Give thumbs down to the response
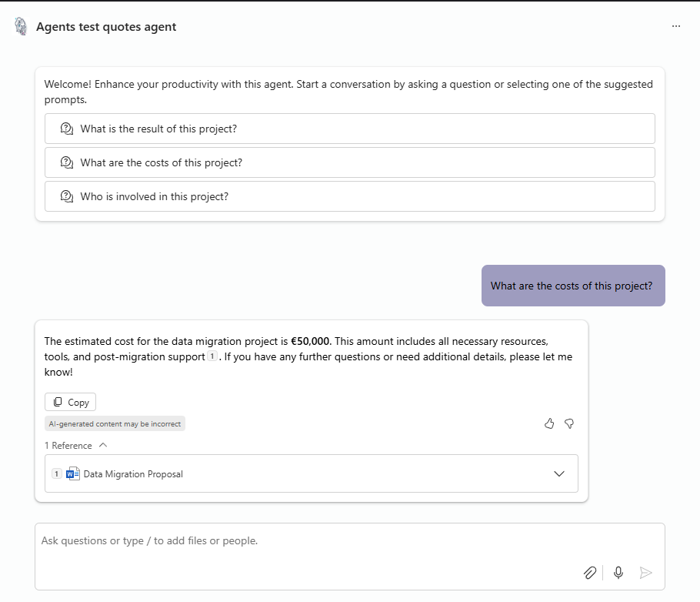Image resolution: width=700 pixels, height=602 pixels. (569, 423)
